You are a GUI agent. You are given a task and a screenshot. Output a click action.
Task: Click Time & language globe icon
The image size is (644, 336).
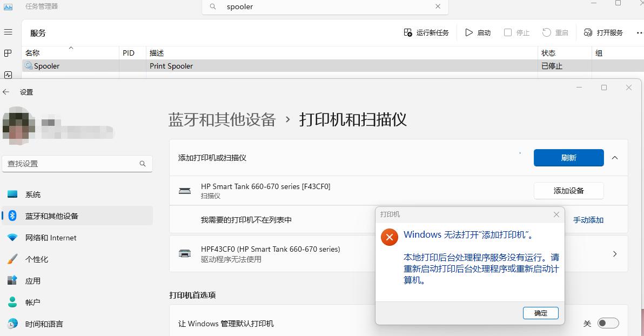tap(12, 324)
